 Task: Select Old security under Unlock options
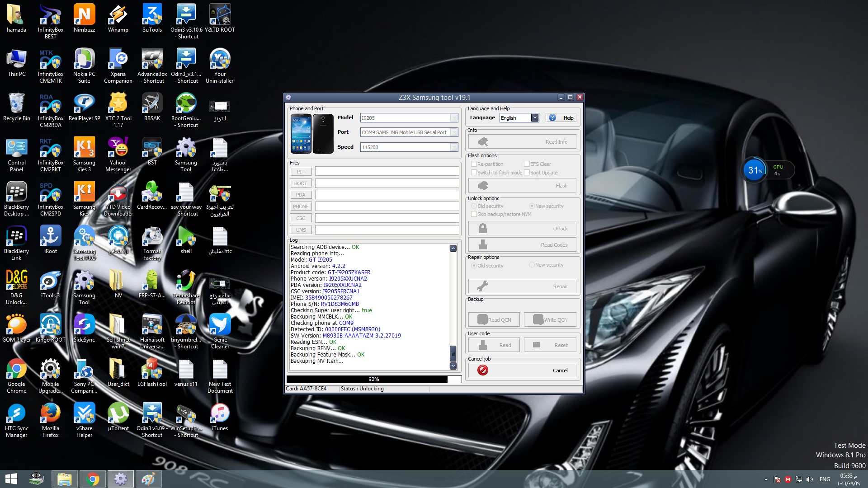pos(474,206)
